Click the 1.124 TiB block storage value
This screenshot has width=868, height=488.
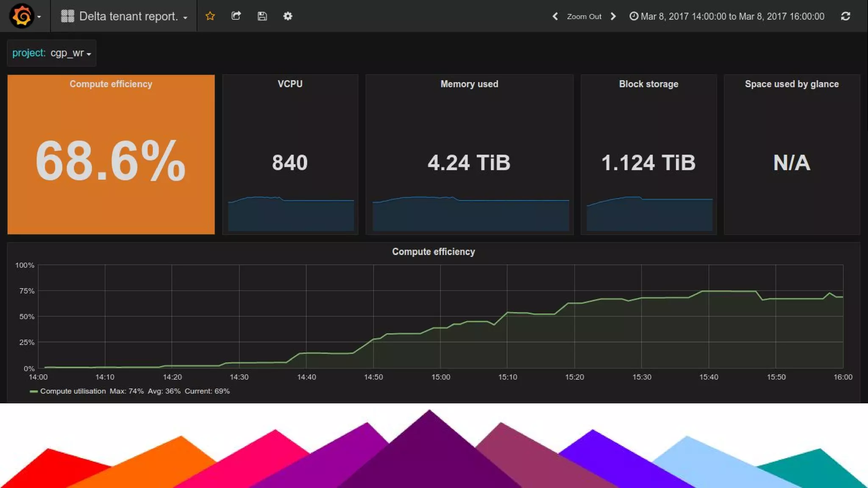coord(648,163)
